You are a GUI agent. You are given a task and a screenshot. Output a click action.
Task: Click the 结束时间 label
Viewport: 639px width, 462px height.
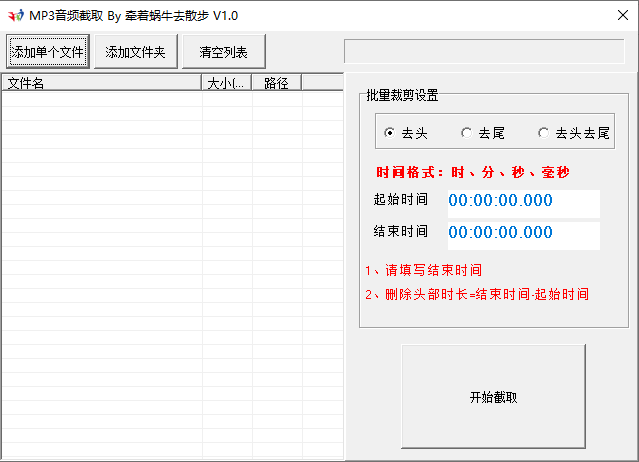(401, 231)
